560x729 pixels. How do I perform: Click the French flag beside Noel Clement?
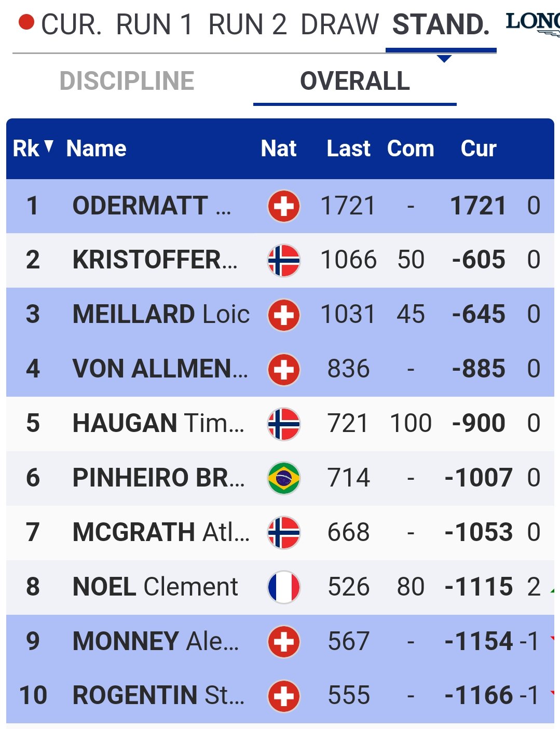[x=283, y=587]
